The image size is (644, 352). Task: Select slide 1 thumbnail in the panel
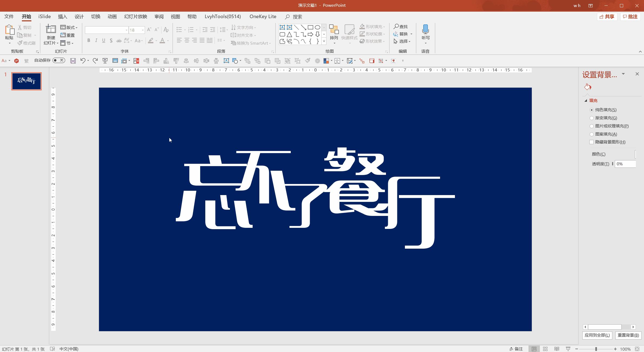(26, 81)
